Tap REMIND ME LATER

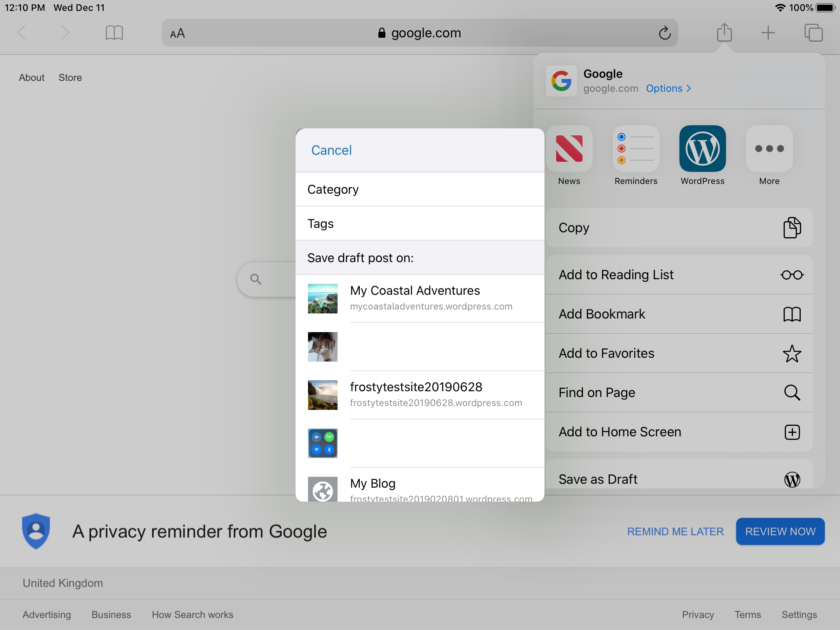point(675,532)
